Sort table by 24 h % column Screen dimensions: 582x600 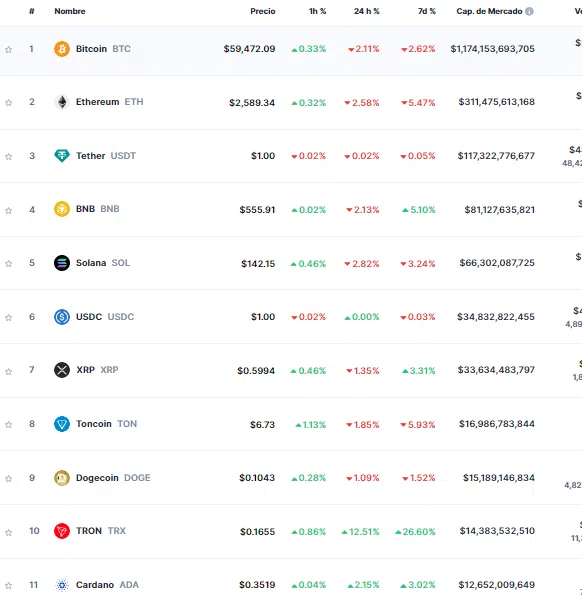(367, 11)
